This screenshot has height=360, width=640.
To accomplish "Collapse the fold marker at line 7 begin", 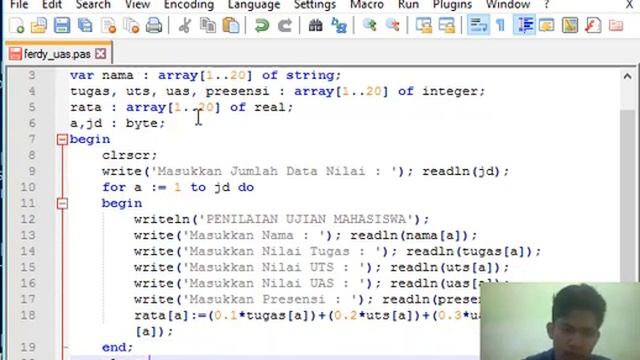I will tap(62, 140).
